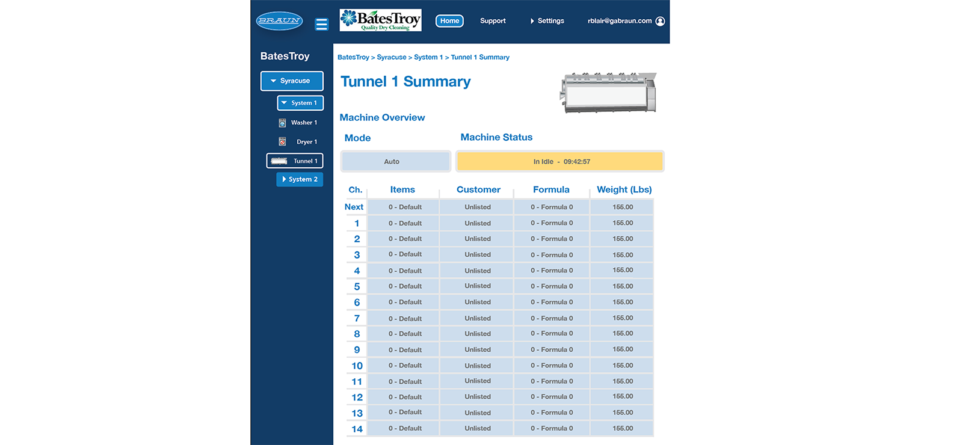Click Items cell in chamber 11 row

(404, 381)
